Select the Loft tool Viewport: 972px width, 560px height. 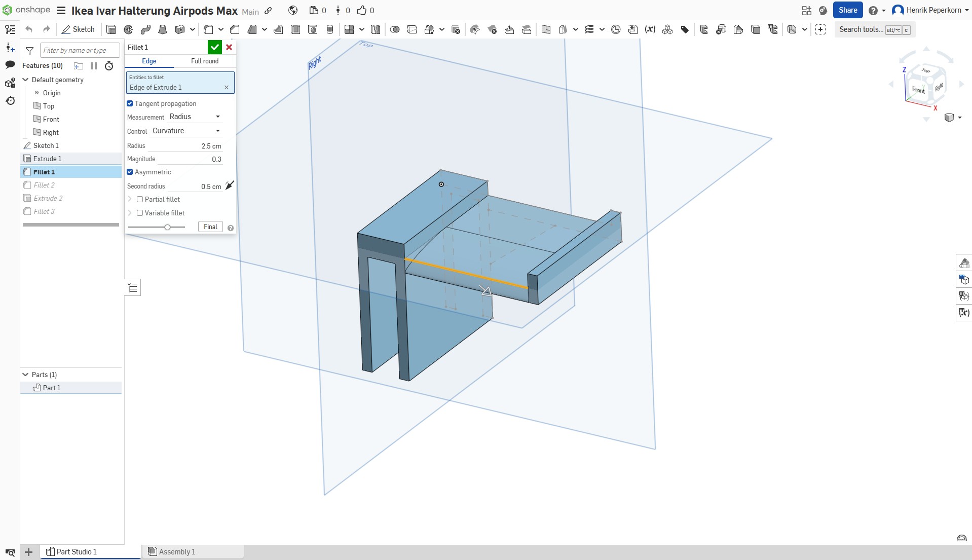(163, 29)
